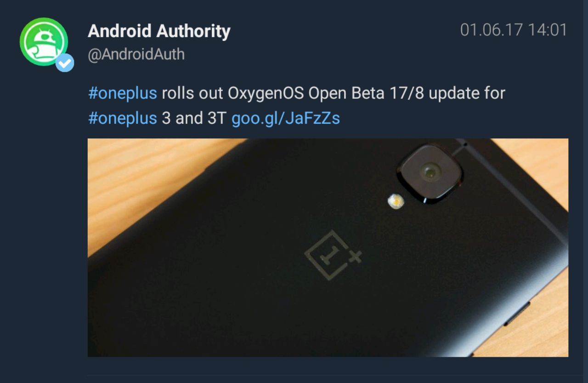This screenshot has width=588, height=383.
Task: Click the '3 and 3T' tweet text
Action: click(x=194, y=118)
